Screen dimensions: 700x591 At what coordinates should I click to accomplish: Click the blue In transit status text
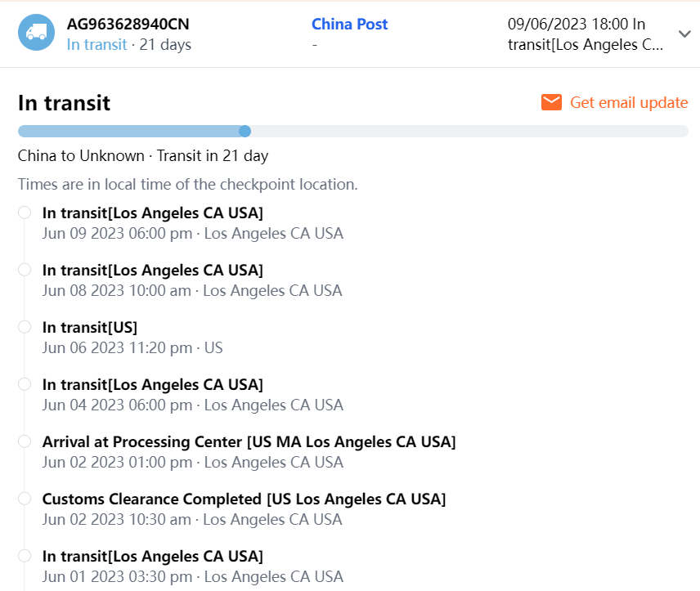[96, 44]
